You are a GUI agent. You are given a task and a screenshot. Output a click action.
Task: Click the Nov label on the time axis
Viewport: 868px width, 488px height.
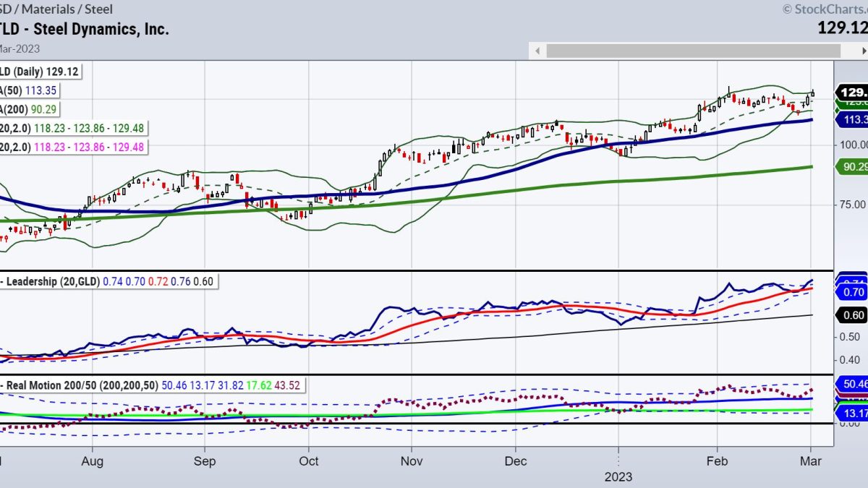tap(411, 461)
